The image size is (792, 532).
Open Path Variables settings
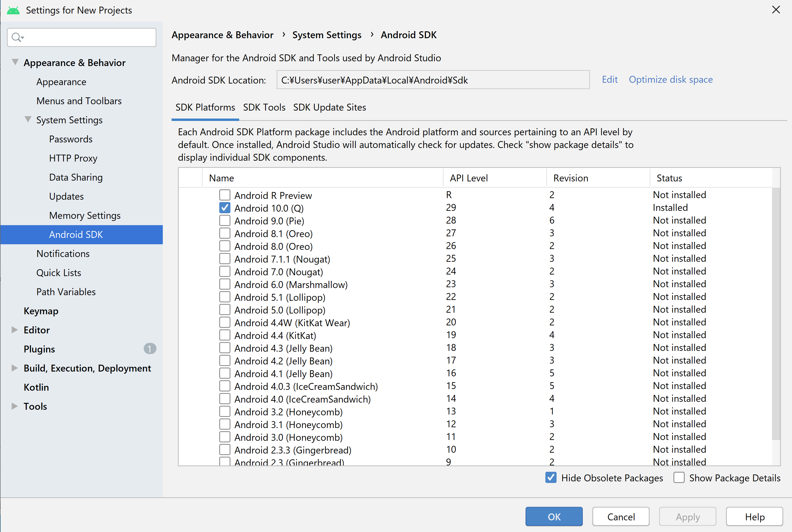[x=66, y=292]
